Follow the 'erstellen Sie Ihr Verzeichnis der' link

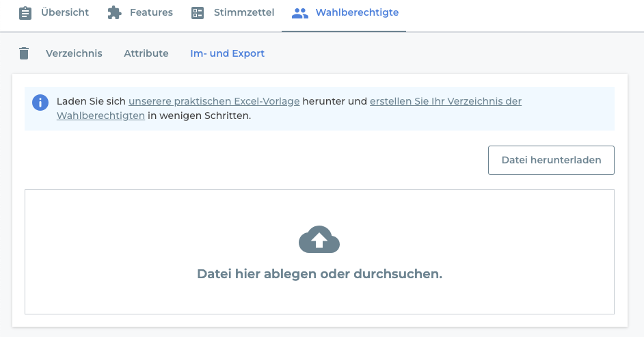click(446, 101)
